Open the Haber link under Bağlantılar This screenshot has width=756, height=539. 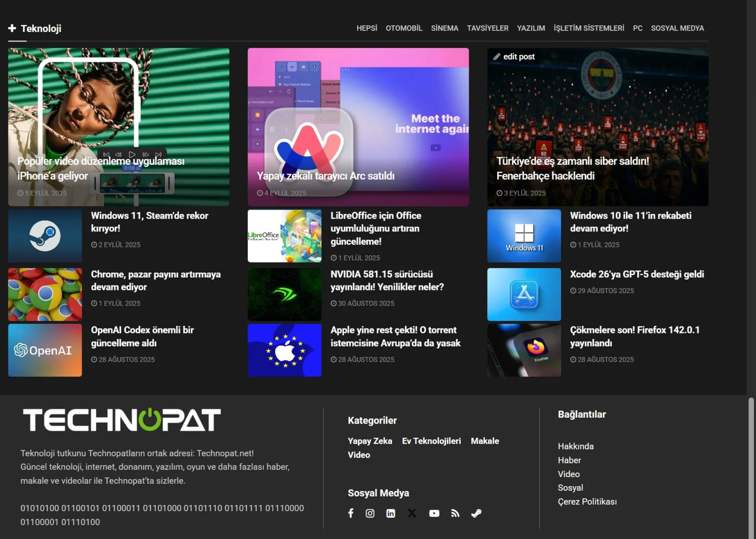click(569, 460)
